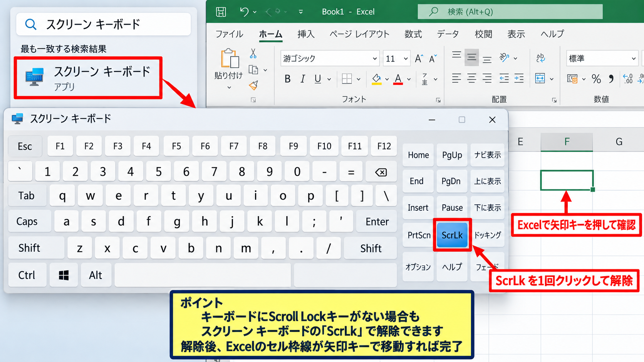Click the Cut scissors icon

click(x=253, y=53)
